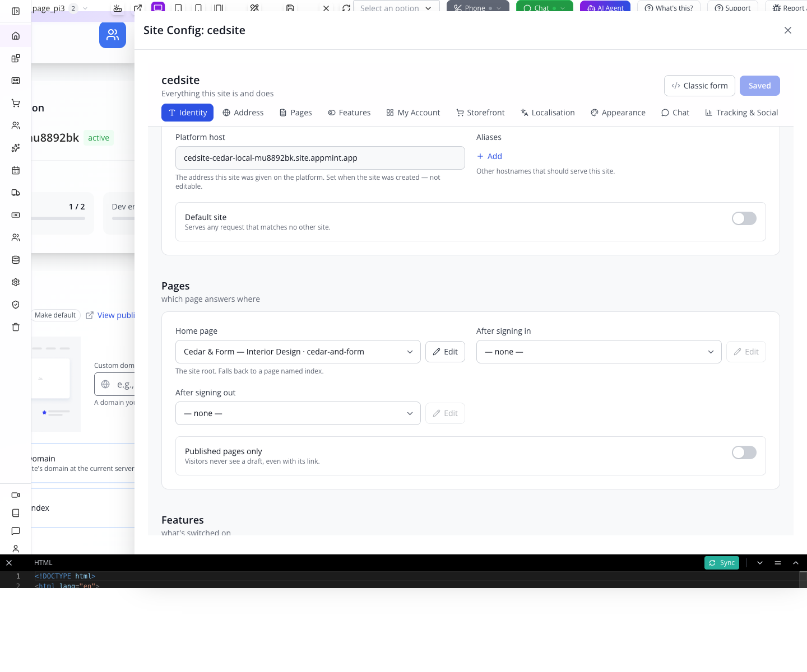Click Edit next to Home page
This screenshot has height=672, width=807.
[445, 352]
